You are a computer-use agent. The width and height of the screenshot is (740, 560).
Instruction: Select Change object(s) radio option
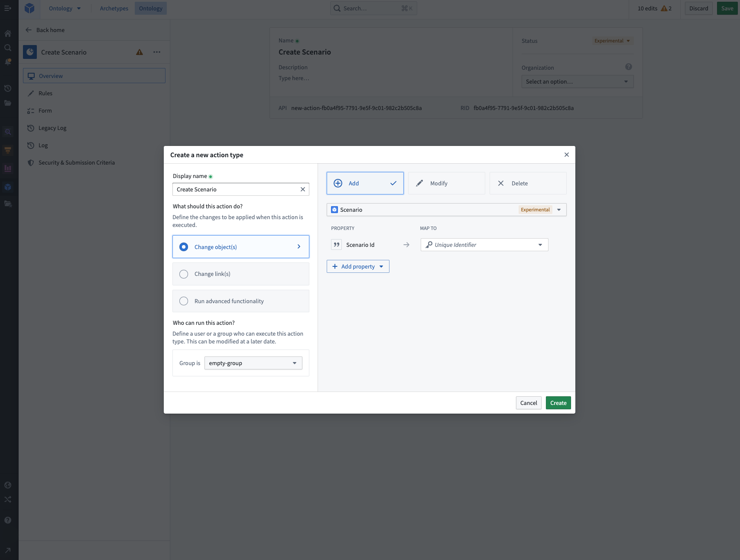[241, 247]
